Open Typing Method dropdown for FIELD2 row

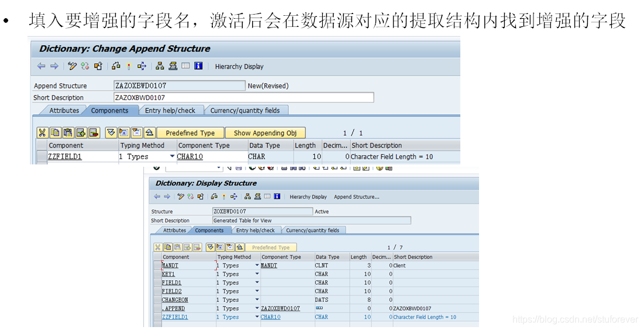point(257,291)
